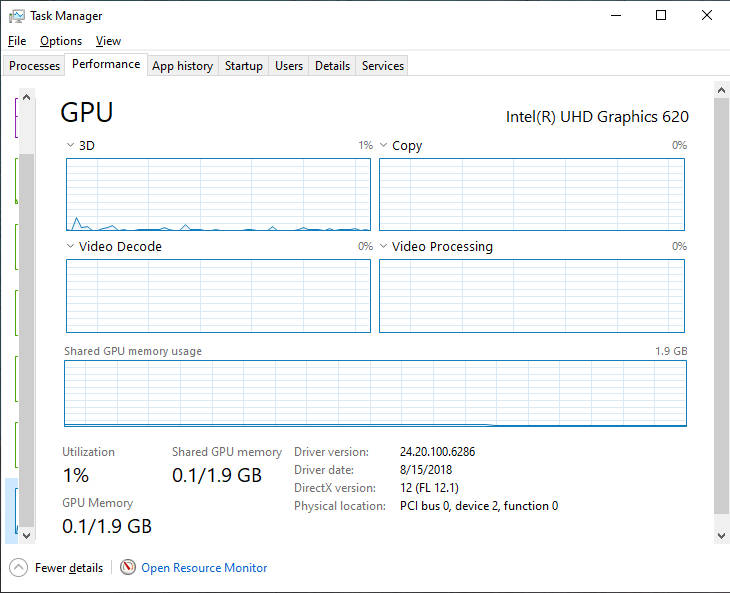Screen dimensions: 730x593
Task: Expand the 3D graph engine dropdown
Action: [70, 145]
